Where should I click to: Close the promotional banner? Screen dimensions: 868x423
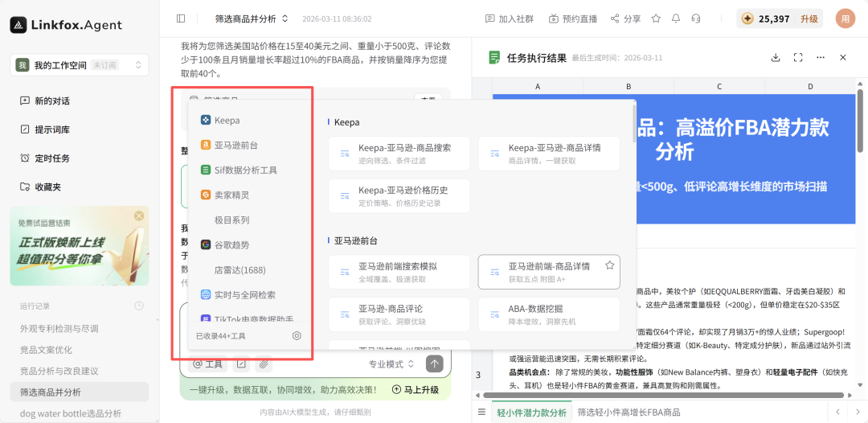tap(139, 216)
